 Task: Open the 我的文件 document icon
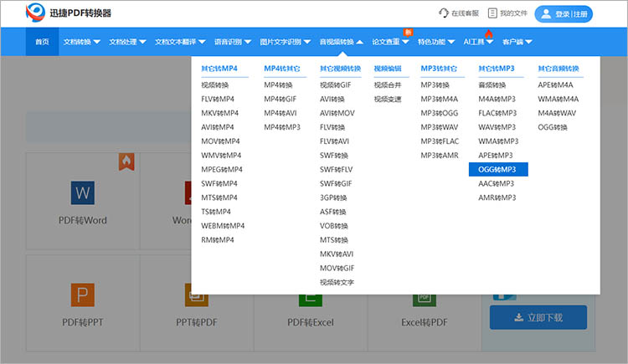[x=492, y=13]
